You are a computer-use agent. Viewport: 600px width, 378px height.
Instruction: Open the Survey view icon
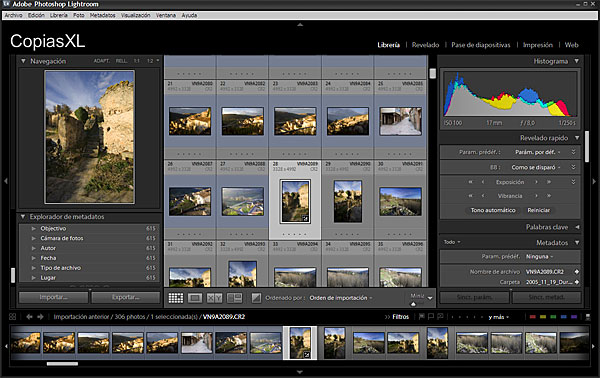234,298
